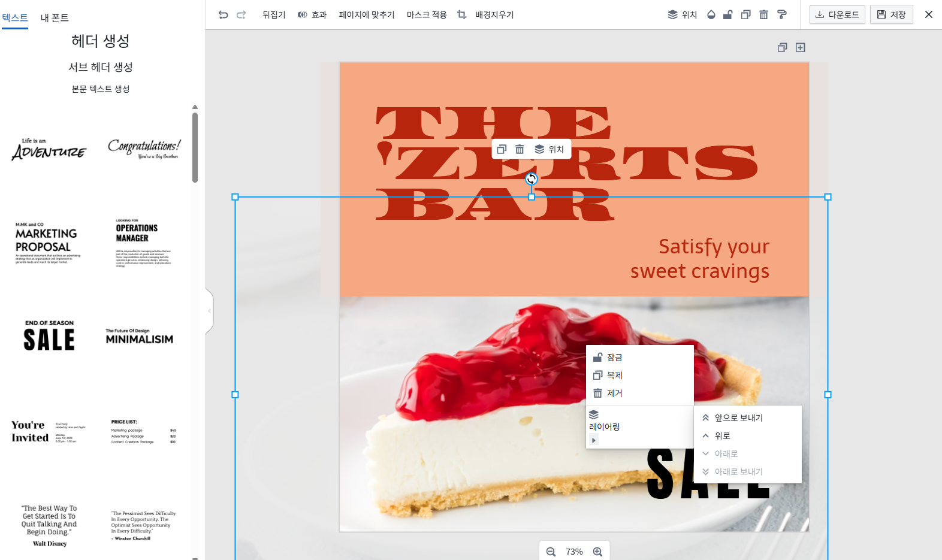Click floating toolbar trash icon
The image size is (942, 560).
click(x=520, y=149)
